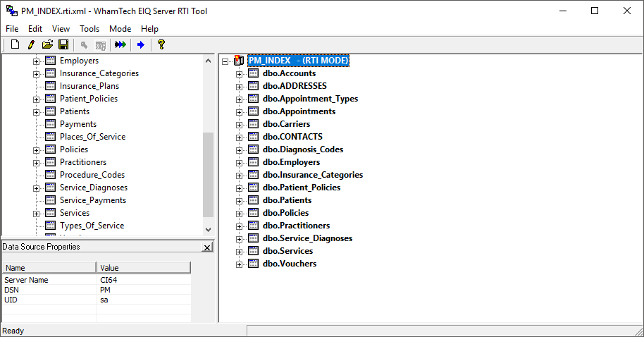Click the table icon beside Service_Payments
Screen dimensions: 644x337
50,200
